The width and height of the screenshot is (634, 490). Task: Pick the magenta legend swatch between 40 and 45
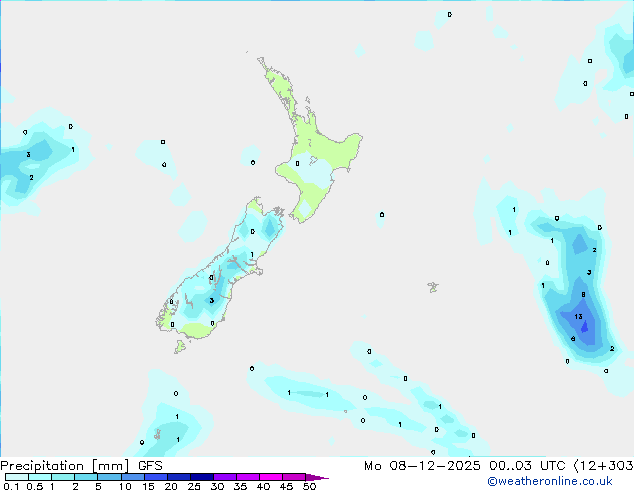tap(271, 477)
